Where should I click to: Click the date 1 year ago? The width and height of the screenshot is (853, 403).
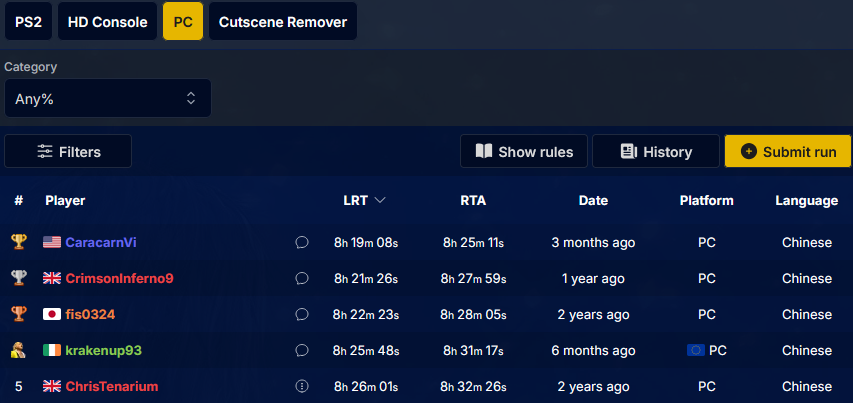(x=593, y=278)
